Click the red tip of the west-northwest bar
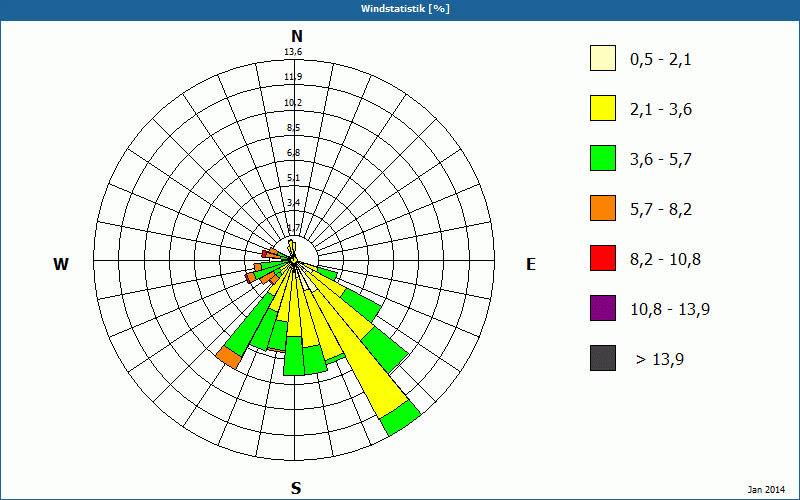The height and width of the screenshot is (500, 800). pyautogui.click(x=264, y=254)
